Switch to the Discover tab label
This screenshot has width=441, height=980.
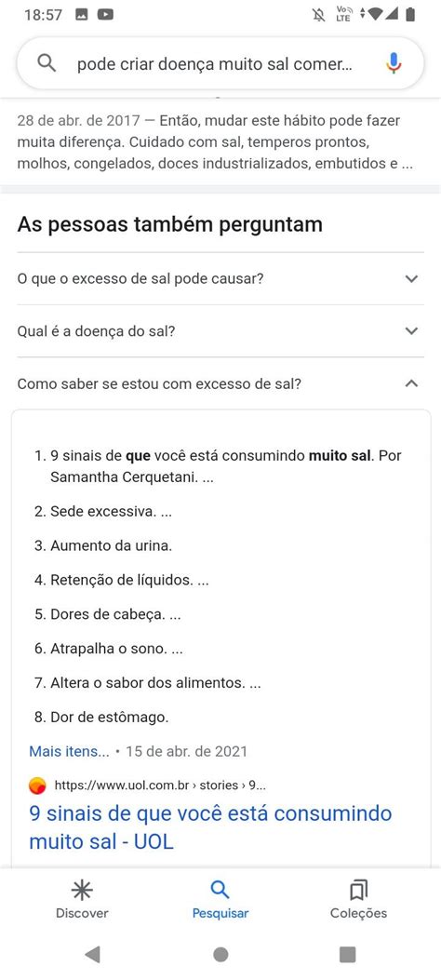pyautogui.click(x=82, y=913)
